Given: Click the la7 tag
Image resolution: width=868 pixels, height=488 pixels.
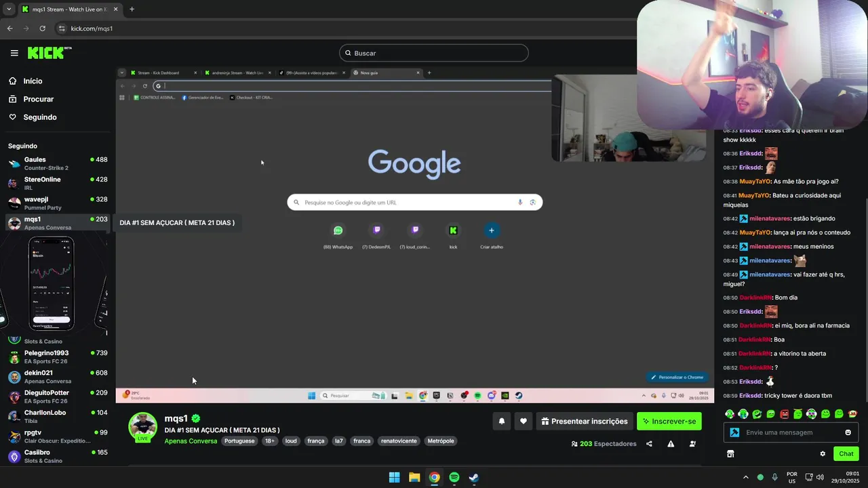Looking at the screenshot, I should [x=339, y=441].
